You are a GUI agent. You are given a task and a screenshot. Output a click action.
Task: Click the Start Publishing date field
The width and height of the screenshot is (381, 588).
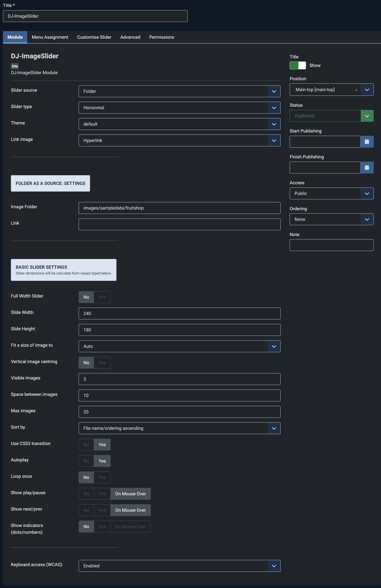coord(325,142)
